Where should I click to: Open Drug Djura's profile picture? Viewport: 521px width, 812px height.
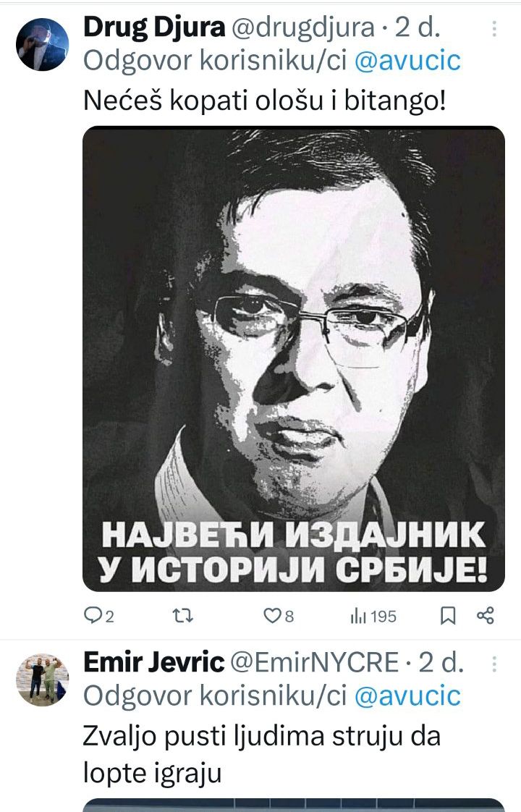(43, 45)
